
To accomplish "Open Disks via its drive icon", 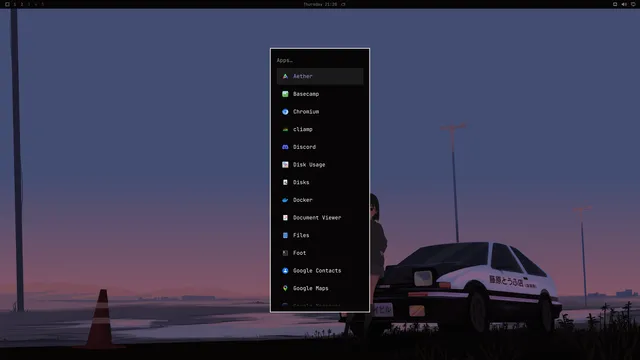I will click(285, 182).
